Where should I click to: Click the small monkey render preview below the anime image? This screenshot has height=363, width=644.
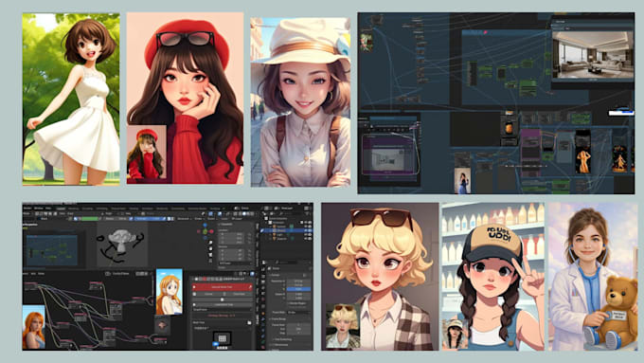[x=162, y=325]
